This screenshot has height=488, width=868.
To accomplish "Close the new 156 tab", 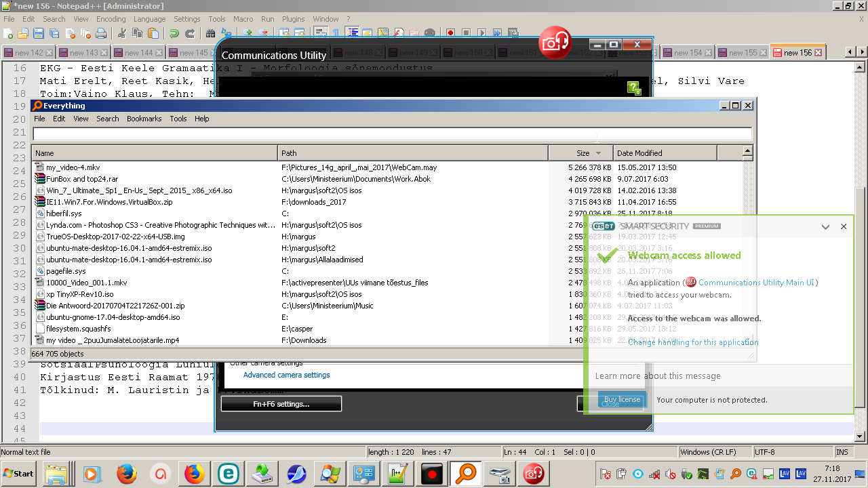I will pyautogui.click(x=818, y=52).
